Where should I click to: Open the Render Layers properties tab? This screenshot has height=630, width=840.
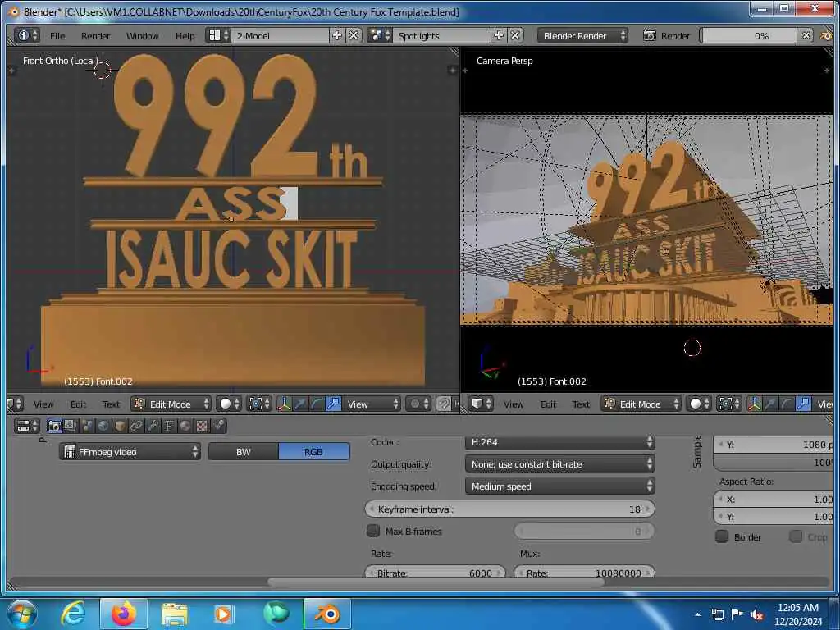pos(71,426)
